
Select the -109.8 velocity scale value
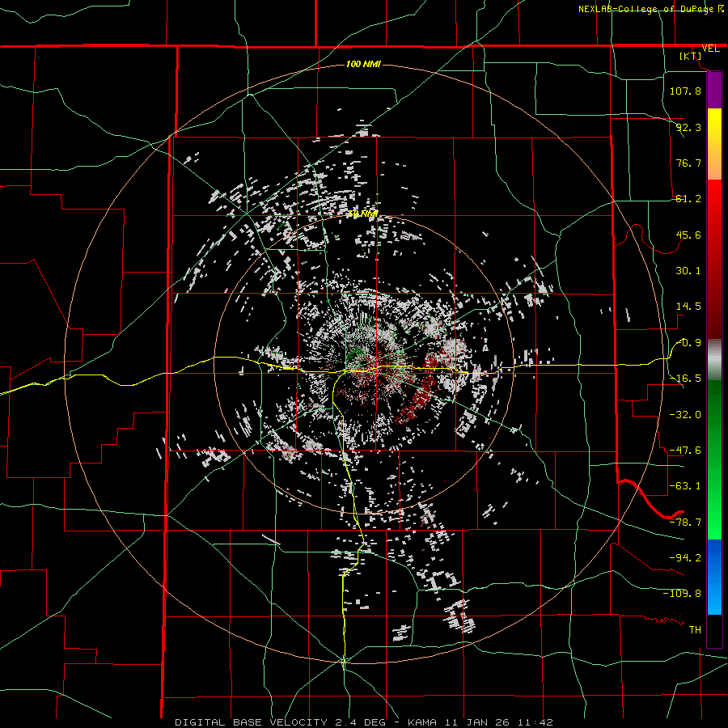[x=682, y=594]
